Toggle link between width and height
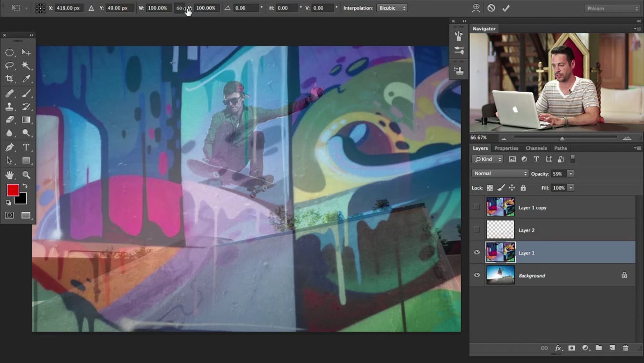The width and height of the screenshot is (644, 363). [x=180, y=8]
